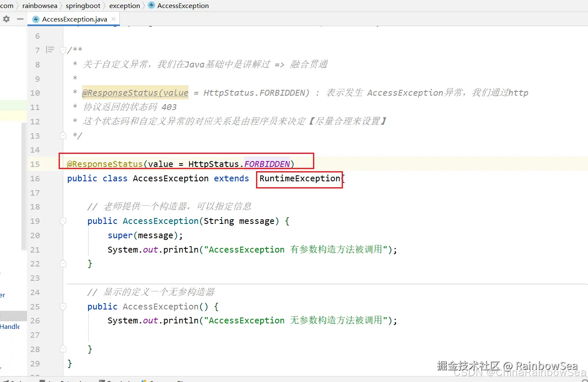This screenshot has height=382, width=588.
Task: Fold the closing brace marker at line 28
Action: click(x=63, y=349)
